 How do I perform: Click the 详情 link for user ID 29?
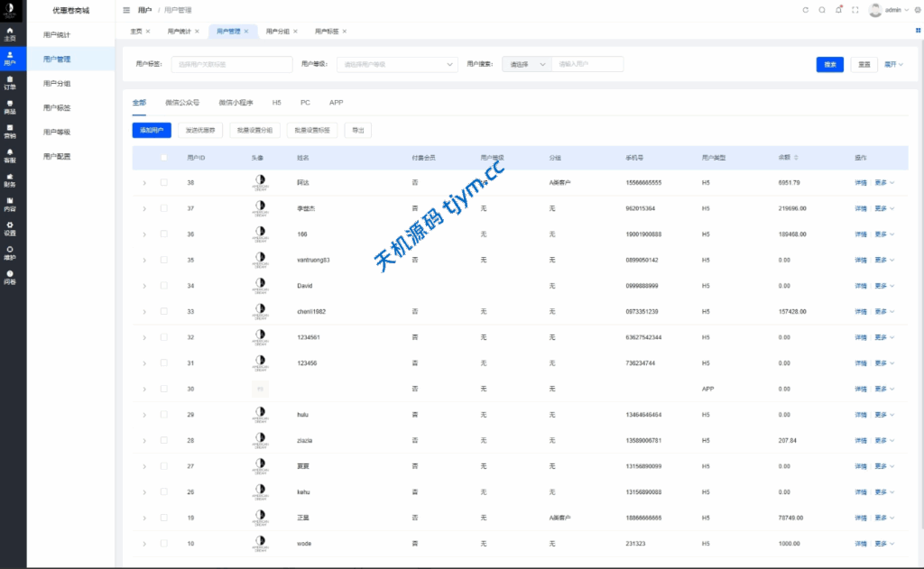tap(860, 415)
